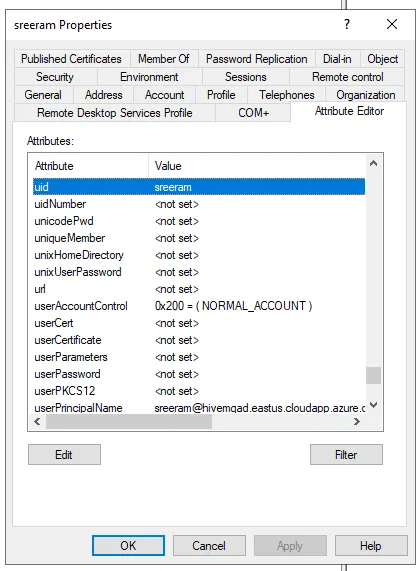Select the Attribute Editor tab
This screenshot has height=571, width=420.
click(349, 111)
